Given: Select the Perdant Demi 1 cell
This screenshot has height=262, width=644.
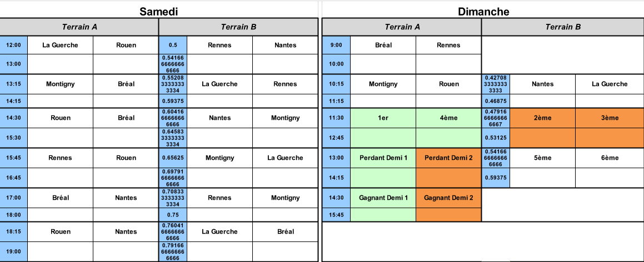Looking at the screenshot, I should pos(383,158).
